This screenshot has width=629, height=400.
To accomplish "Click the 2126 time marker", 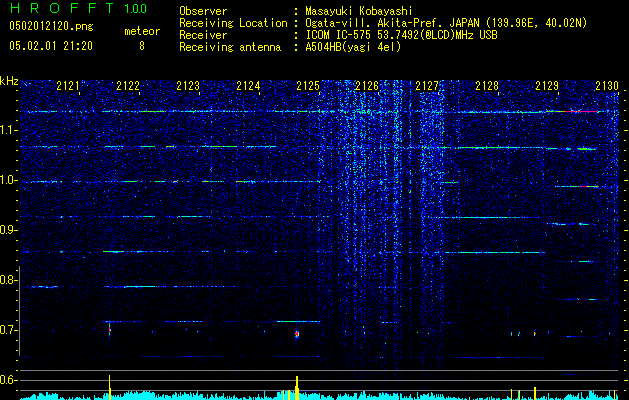I will 367,86.
